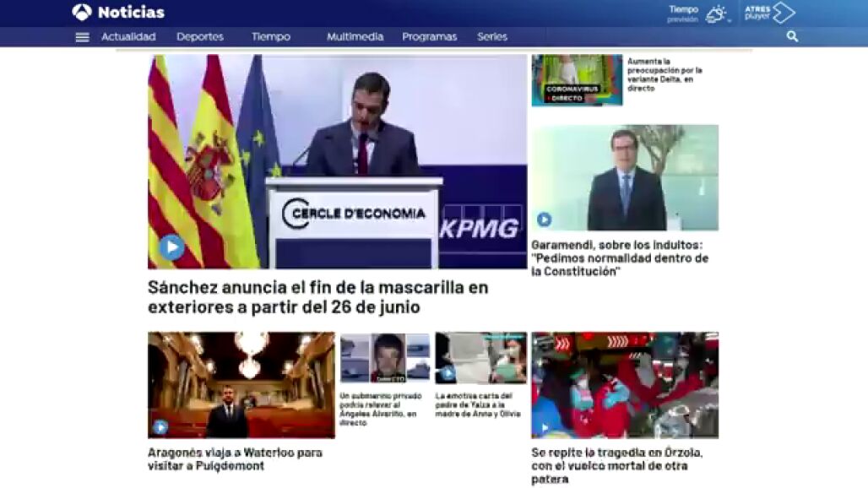
Task: Click the search magnifier icon
Action: tap(792, 36)
